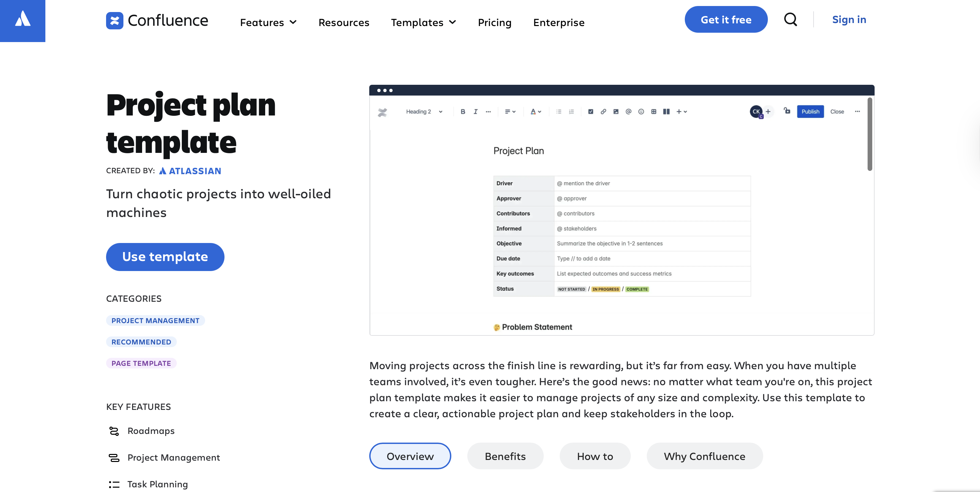This screenshot has height=492, width=980.
Task: Click the Use template button
Action: click(x=165, y=257)
